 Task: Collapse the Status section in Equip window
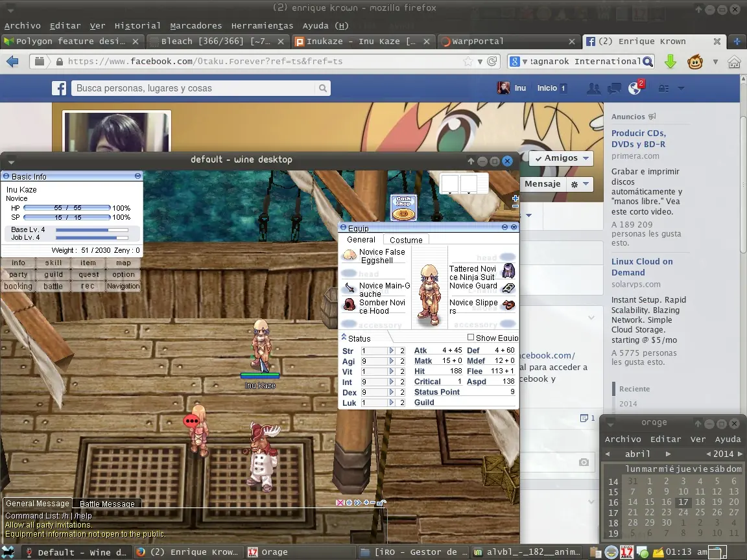tap(344, 336)
